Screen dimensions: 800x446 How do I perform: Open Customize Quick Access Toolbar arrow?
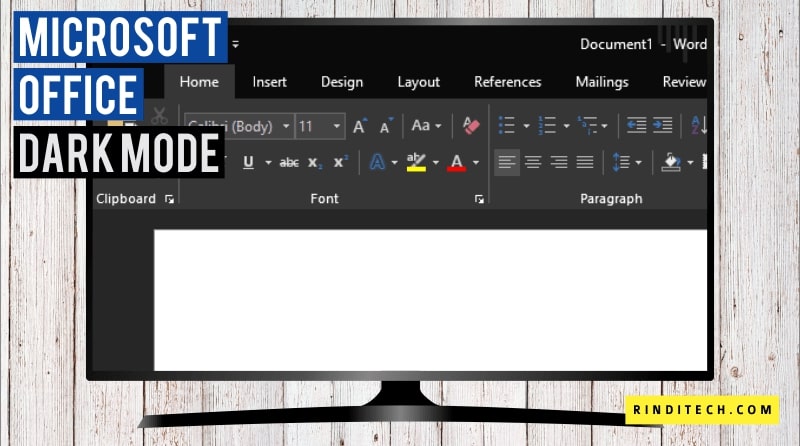[235, 44]
